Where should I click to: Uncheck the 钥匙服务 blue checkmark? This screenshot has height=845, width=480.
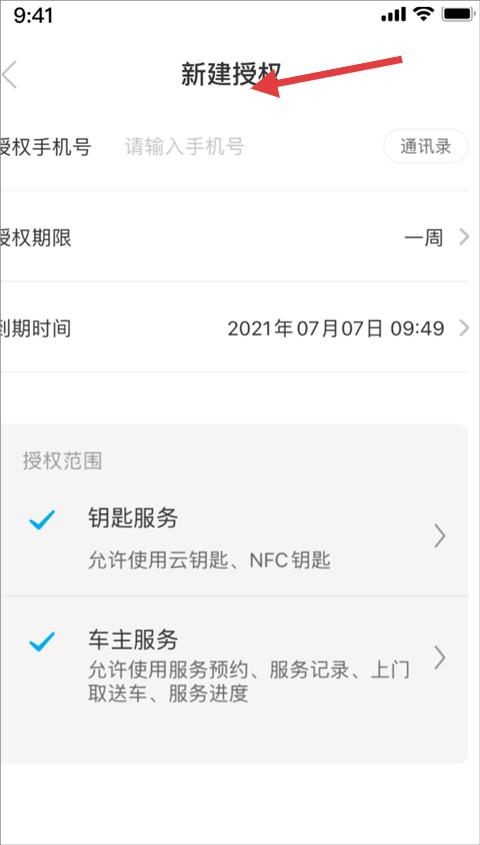[42, 521]
